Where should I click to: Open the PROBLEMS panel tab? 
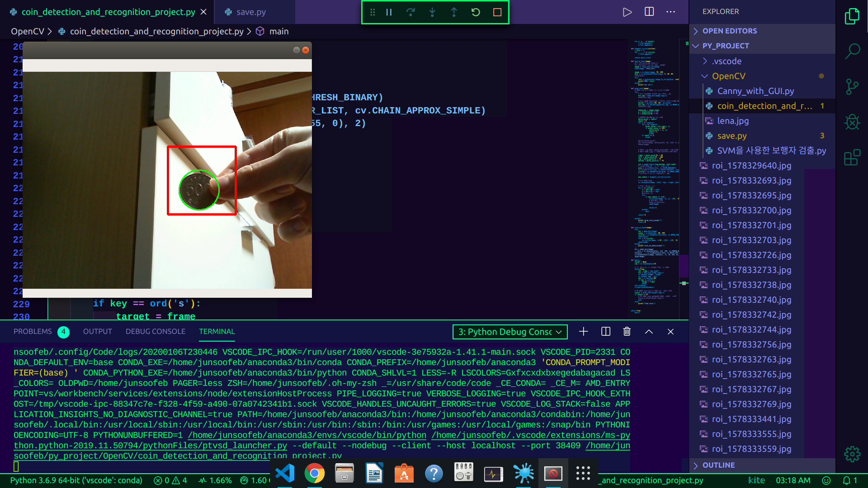[33, 331]
